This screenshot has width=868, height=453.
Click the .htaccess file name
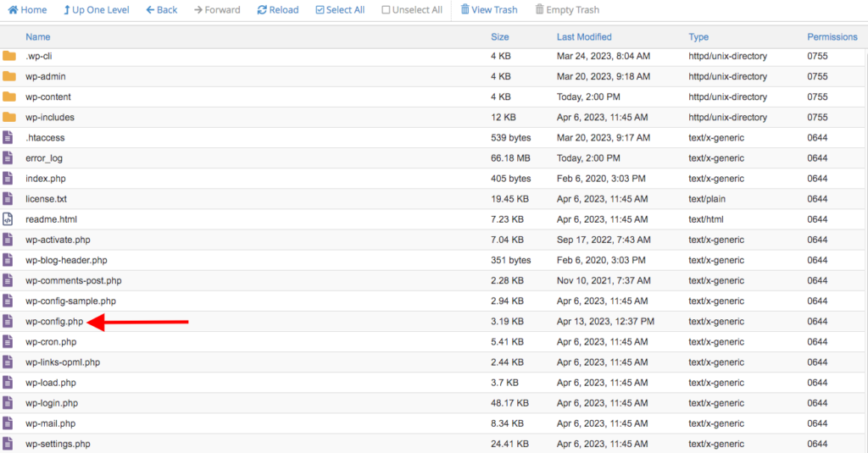click(x=45, y=138)
